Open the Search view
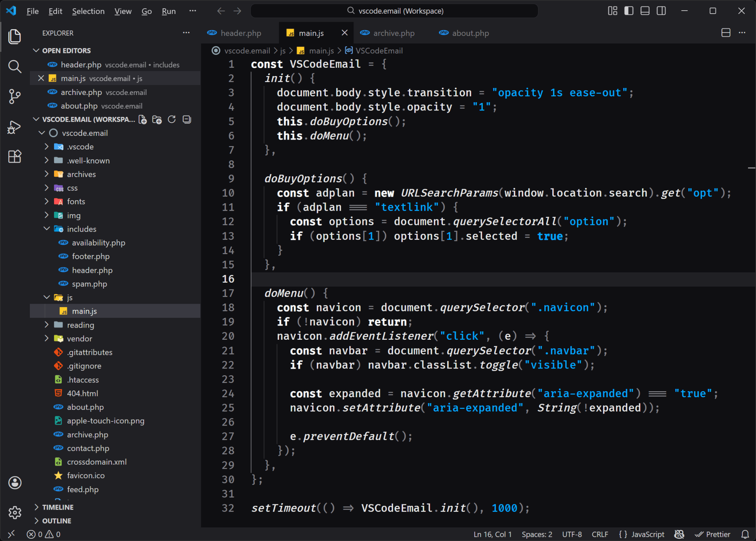 pos(14,67)
